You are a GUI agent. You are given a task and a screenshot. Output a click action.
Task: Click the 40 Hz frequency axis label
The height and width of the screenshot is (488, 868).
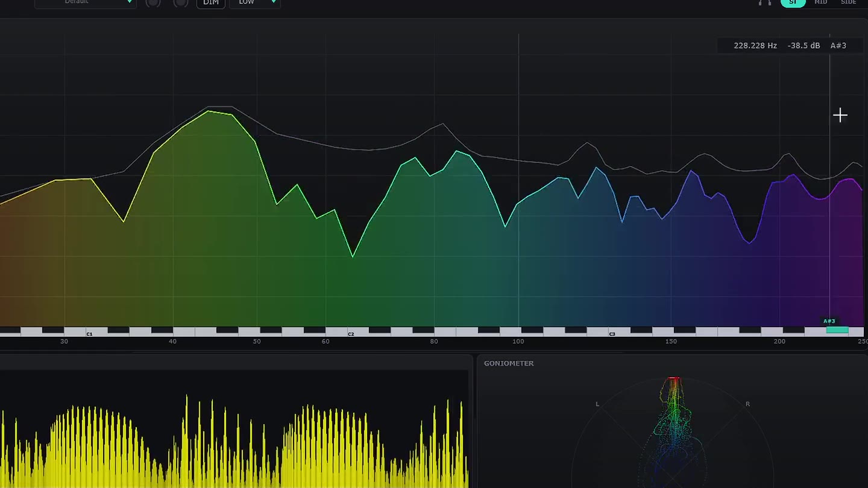[x=173, y=342]
